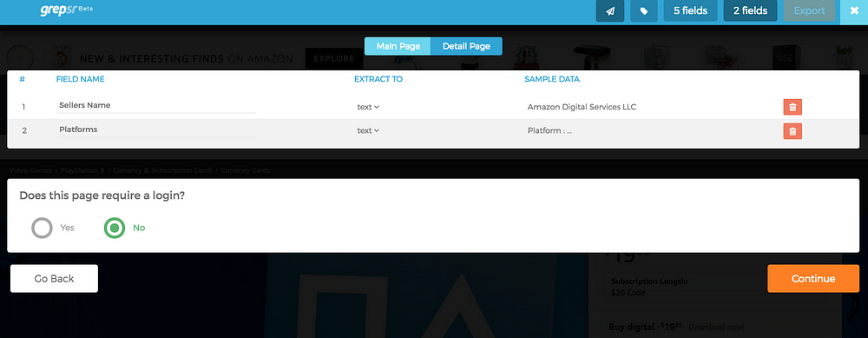Open the 2 fields view
The height and width of the screenshot is (338, 868).
pos(750,11)
